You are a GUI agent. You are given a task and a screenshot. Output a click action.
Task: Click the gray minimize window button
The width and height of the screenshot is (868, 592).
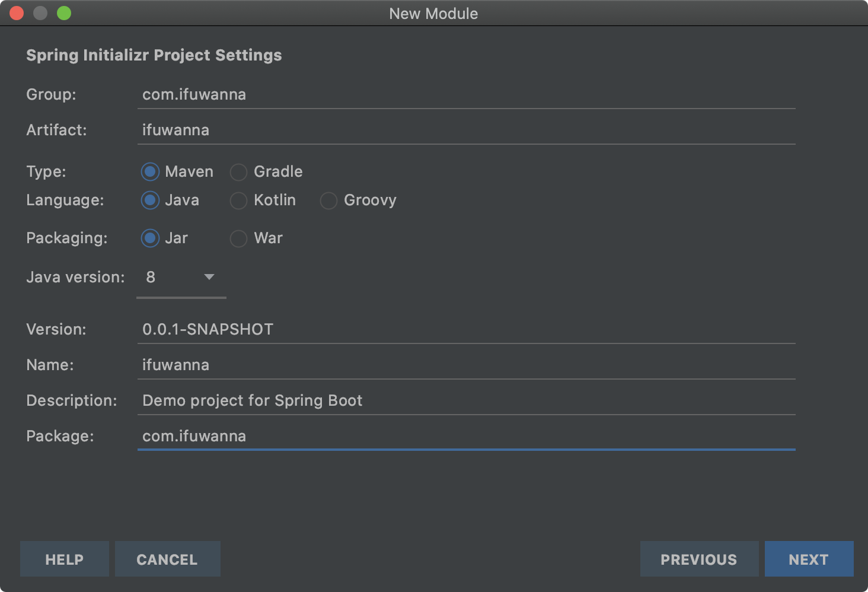coord(40,13)
